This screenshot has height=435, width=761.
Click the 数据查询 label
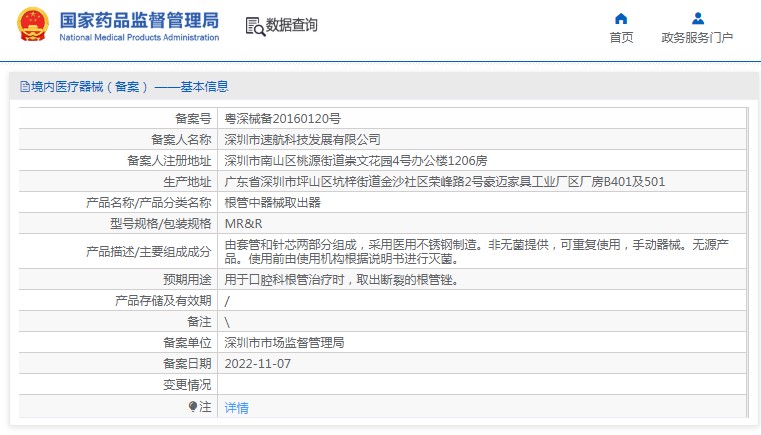[x=291, y=25]
